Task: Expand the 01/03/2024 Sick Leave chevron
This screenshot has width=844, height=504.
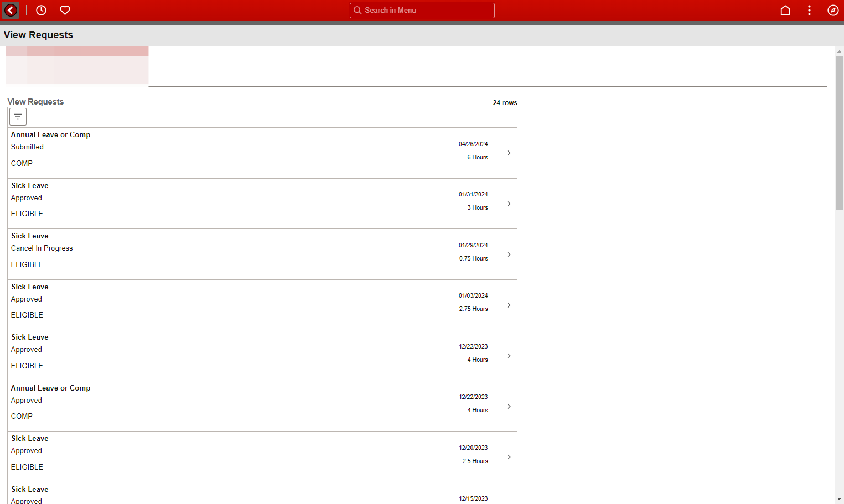Action: pos(509,305)
